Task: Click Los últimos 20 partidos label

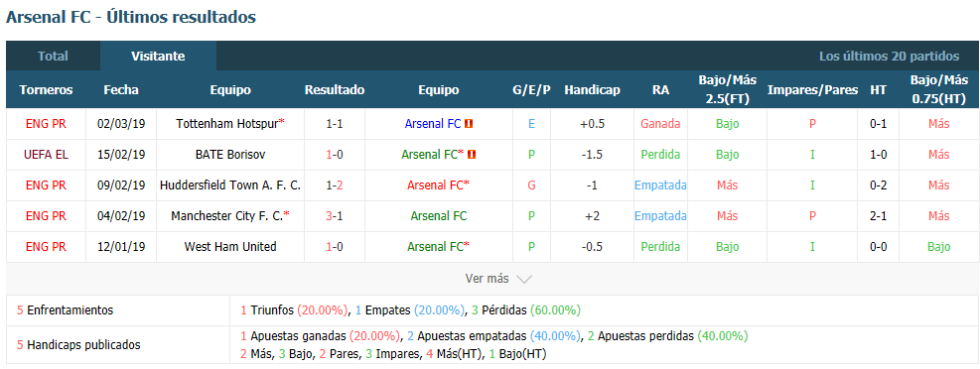Action: [889, 57]
